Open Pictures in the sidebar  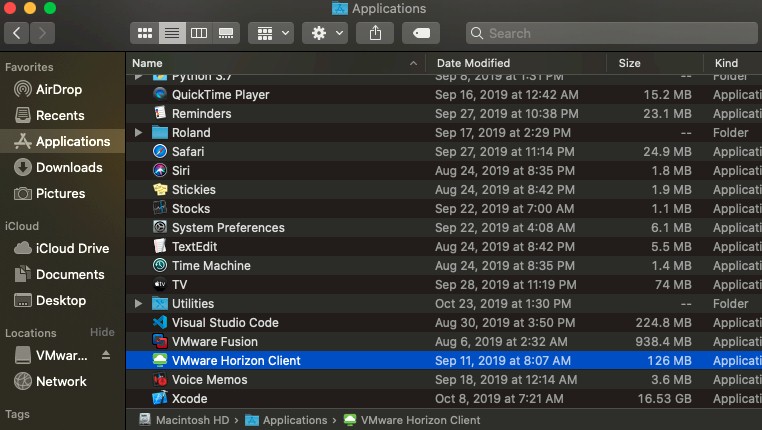click(x=62, y=193)
